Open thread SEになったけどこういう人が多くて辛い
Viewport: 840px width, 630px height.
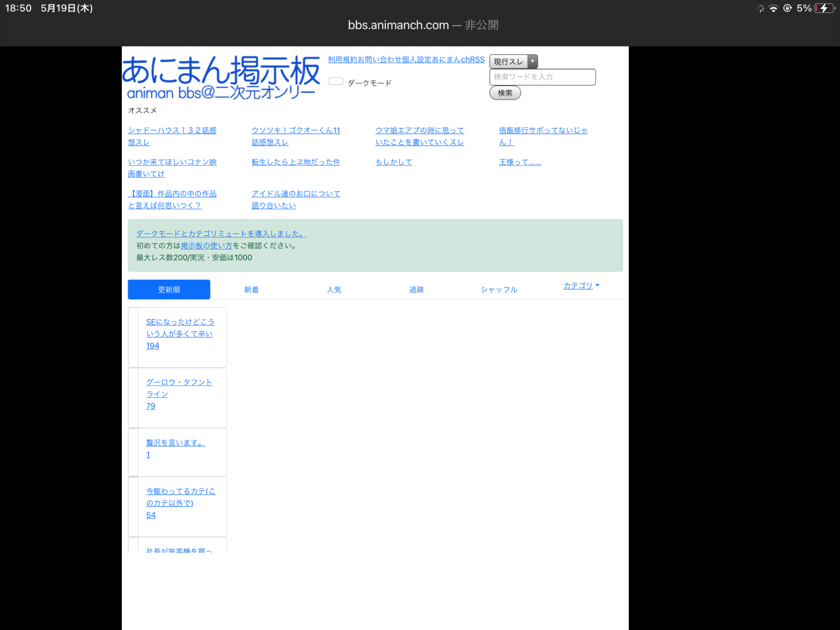click(180, 328)
